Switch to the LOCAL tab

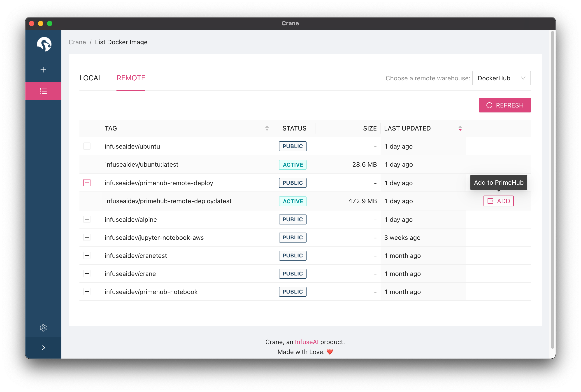click(x=91, y=78)
